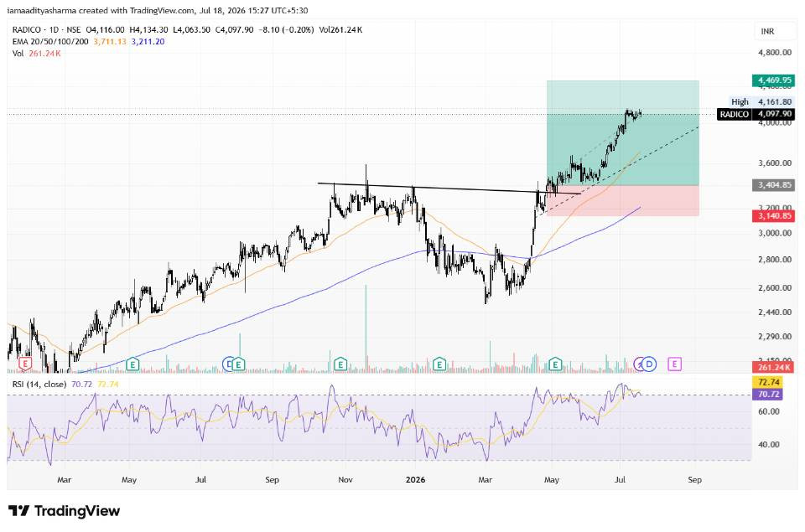
Task: Click the 2026 year label on time axis
Action: 415,480
